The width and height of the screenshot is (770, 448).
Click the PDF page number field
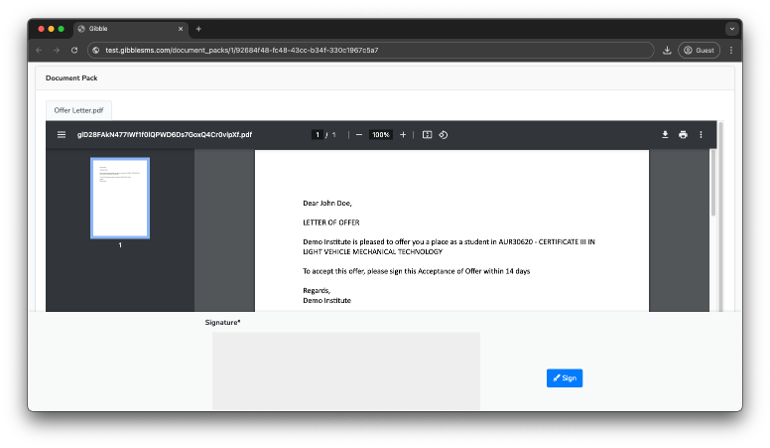[x=317, y=135]
